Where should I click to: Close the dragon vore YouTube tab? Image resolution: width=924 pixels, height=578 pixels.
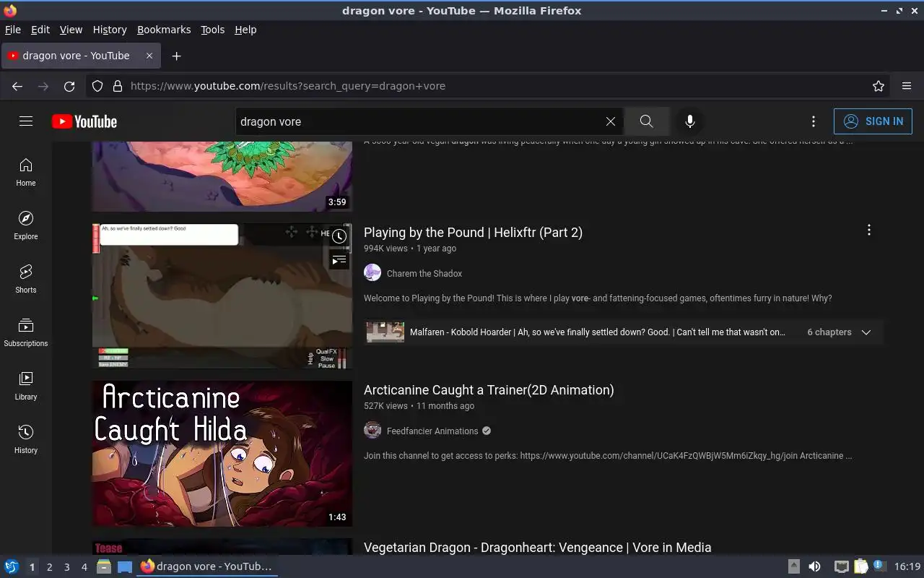click(x=149, y=56)
